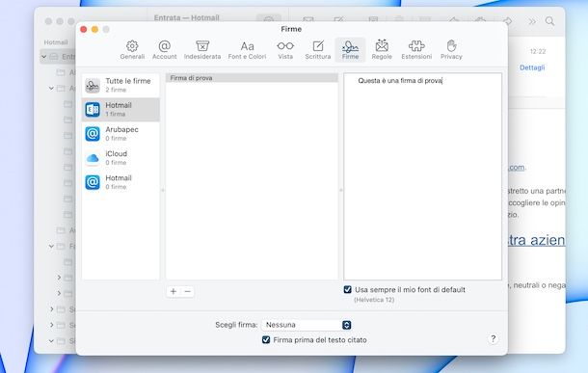
Task: Open the Scegli firma dropdown
Action: point(307,325)
